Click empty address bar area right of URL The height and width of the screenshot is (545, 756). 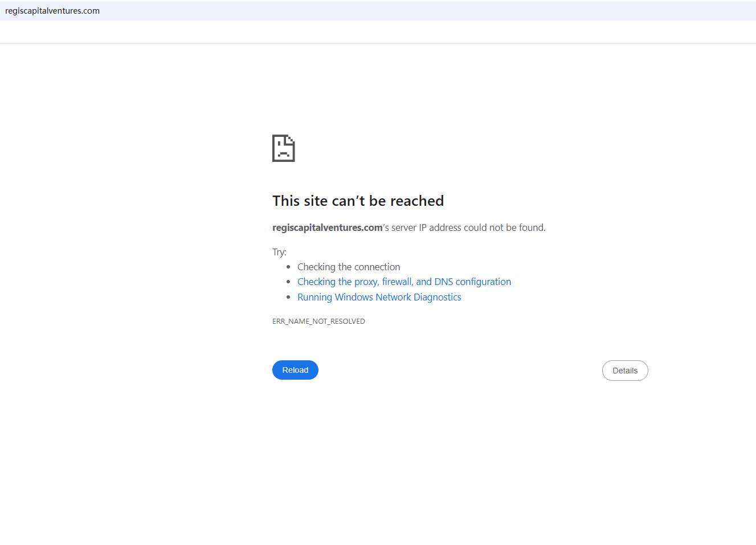click(x=427, y=11)
